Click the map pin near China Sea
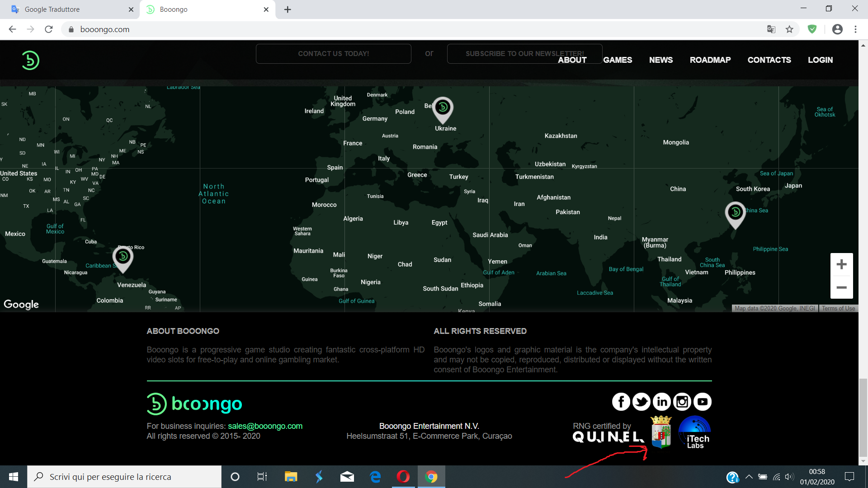This screenshot has height=488, width=868. (736, 215)
